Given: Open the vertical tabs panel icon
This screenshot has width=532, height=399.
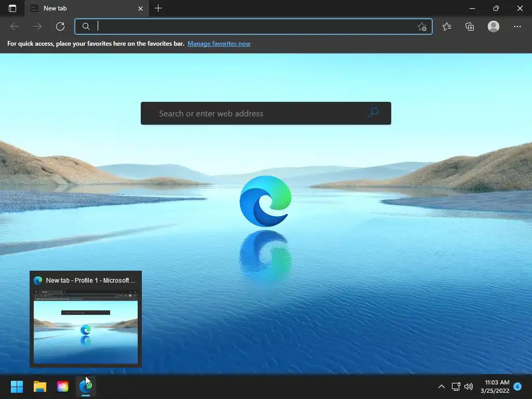Looking at the screenshot, I should (12, 8).
